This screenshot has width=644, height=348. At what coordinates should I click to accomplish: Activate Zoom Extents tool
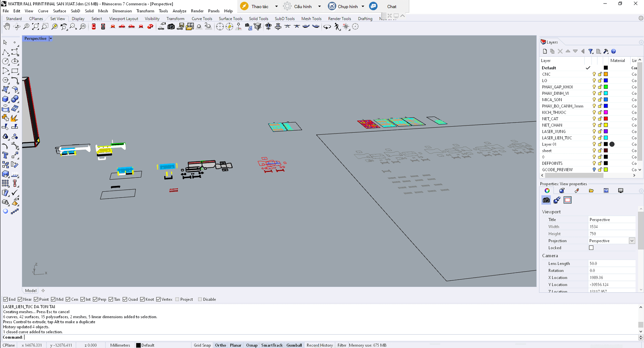(x=36, y=27)
